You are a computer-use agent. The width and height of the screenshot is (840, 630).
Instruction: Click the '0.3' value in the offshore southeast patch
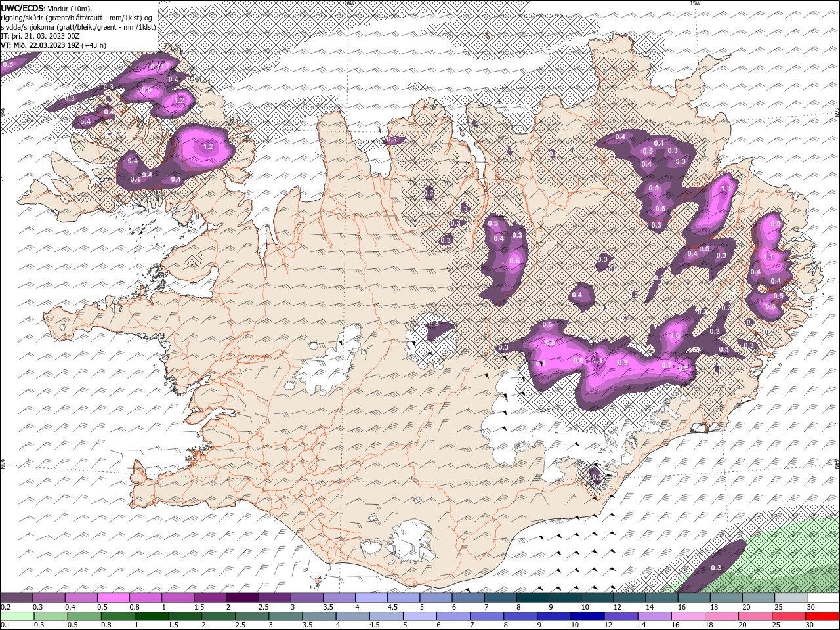(716, 568)
